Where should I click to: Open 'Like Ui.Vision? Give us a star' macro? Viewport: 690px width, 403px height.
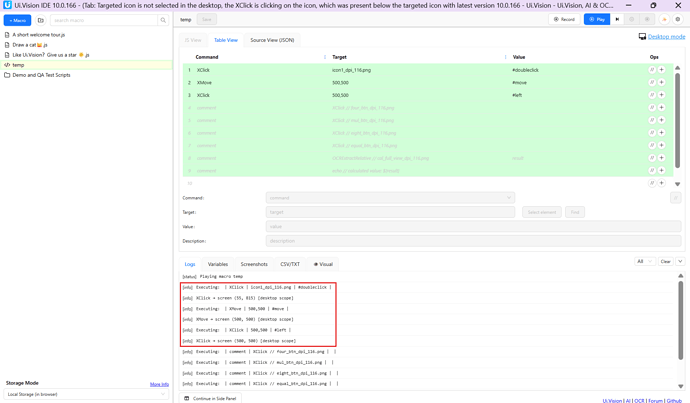(51, 55)
